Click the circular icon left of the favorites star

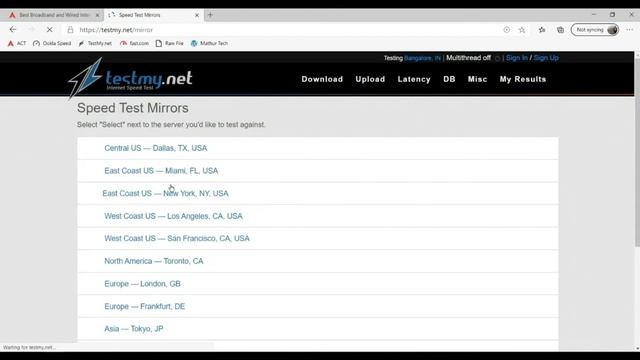tap(507, 30)
